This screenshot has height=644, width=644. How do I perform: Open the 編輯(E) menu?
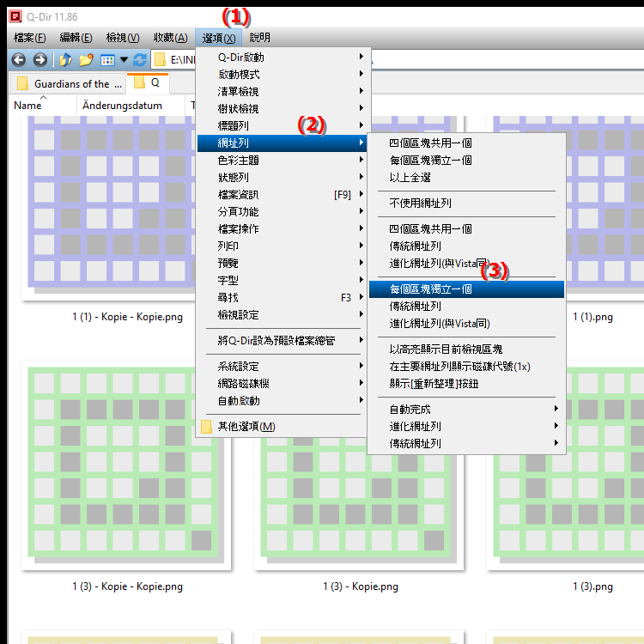76,38
